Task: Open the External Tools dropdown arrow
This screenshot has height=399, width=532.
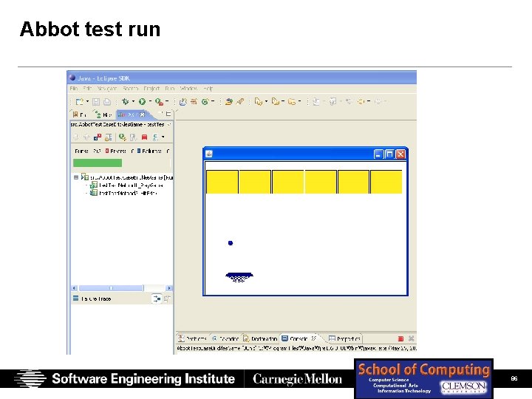Action: 167,101
